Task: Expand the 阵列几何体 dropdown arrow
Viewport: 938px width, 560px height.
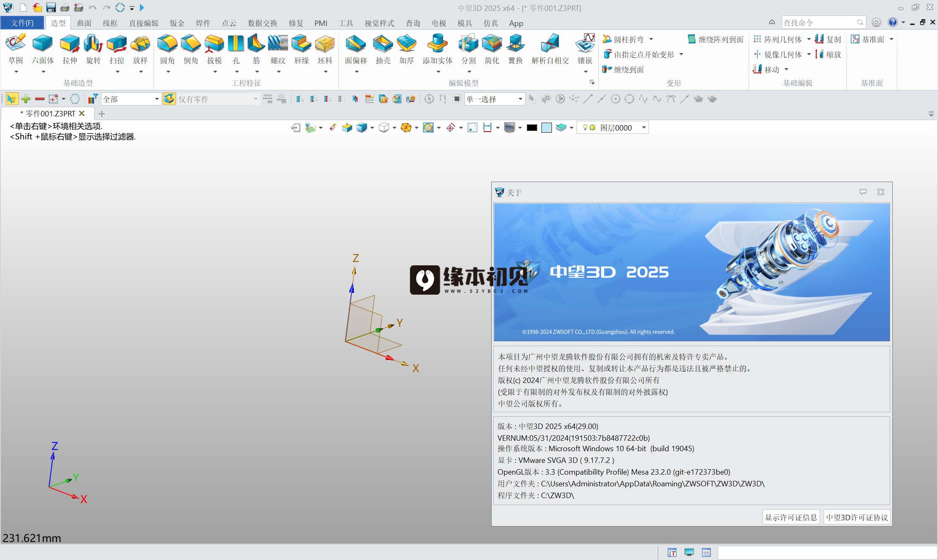Action: [x=809, y=39]
